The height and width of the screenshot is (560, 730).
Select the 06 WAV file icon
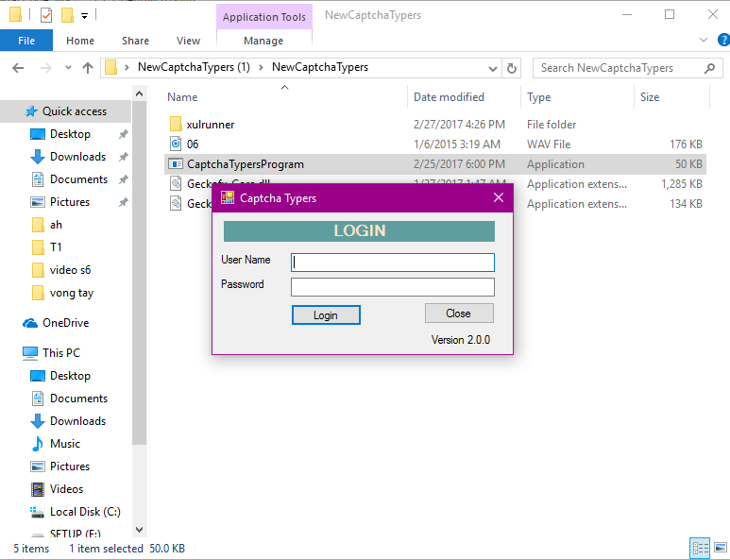(176, 144)
